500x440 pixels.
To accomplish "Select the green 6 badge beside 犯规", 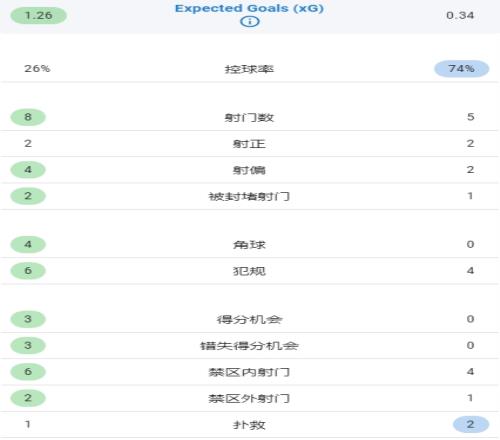I will tap(28, 271).
